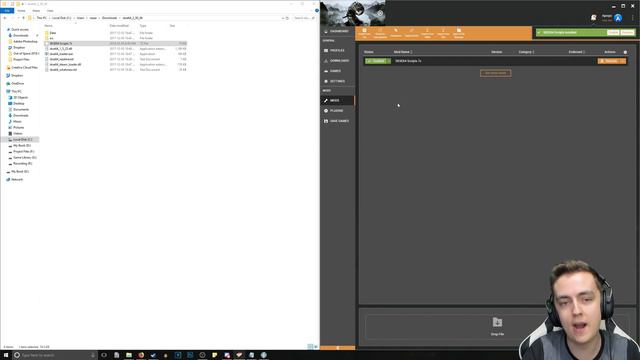Expand the dropdown beside the Enabled status button
This screenshot has width=640, height=360.
point(389,61)
